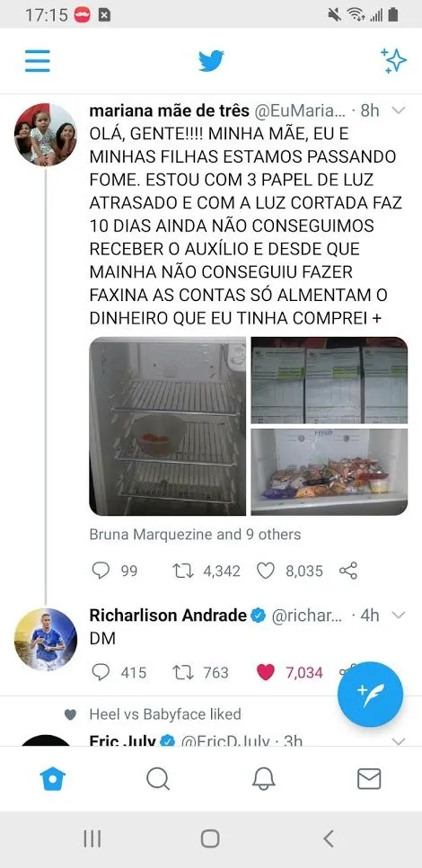Tap the Twitter bird logo
This screenshot has width=422, height=868.
click(211, 61)
